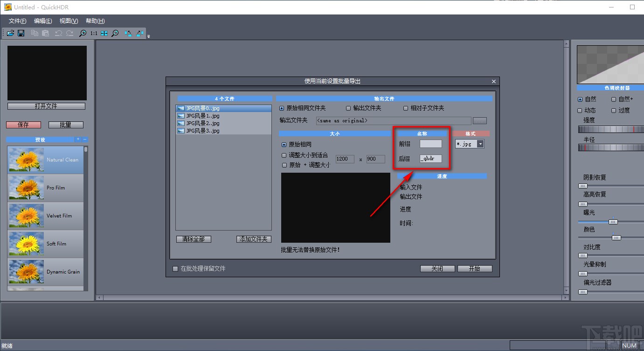
Task: Open the 视图 menu
Action: [x=69, y=21]
